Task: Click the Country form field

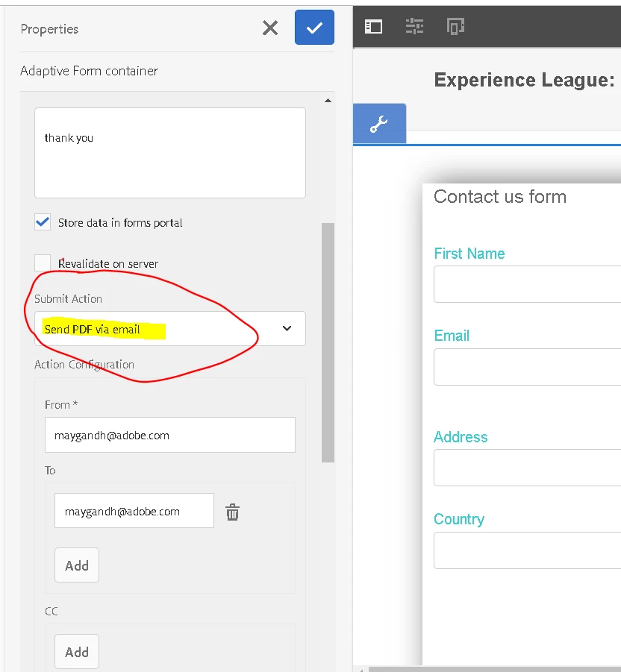Action: pyautogui.click(x=528, y=550)
